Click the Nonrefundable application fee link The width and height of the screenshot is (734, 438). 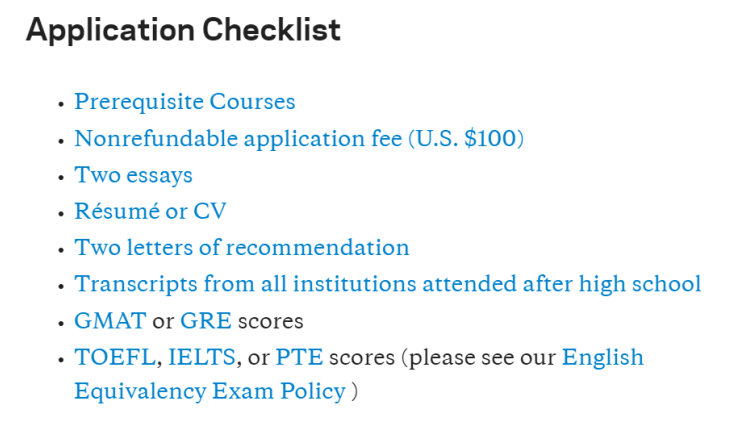point(299,138)
